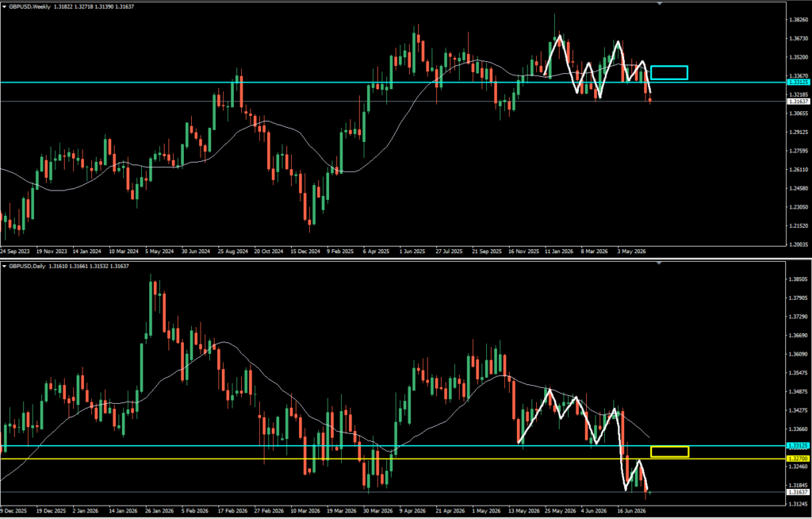The height and width of the screenshot is (519, 812).
Task: Click the 1.23050 price label
Action: 798,207
